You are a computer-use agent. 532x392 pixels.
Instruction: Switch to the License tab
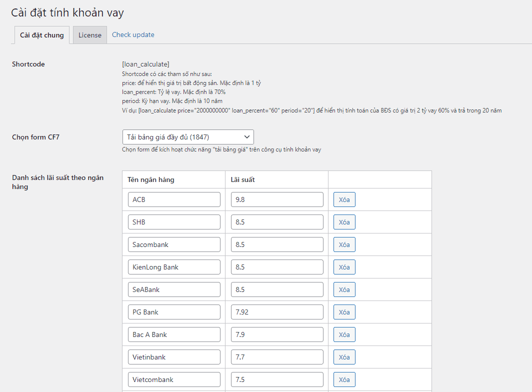pyautogui.click(x=90, y=35)
